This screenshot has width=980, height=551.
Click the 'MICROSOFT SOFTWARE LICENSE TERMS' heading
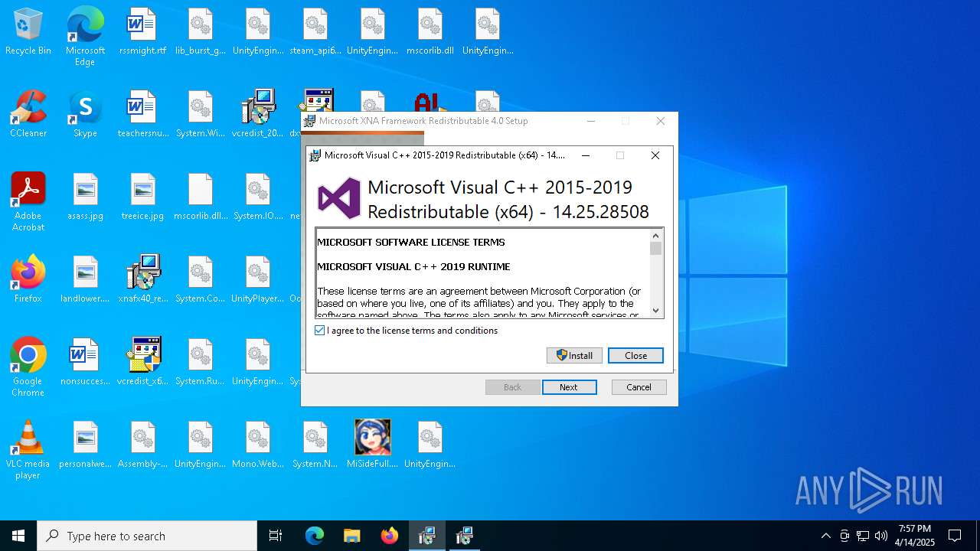(x=411, y=242)
